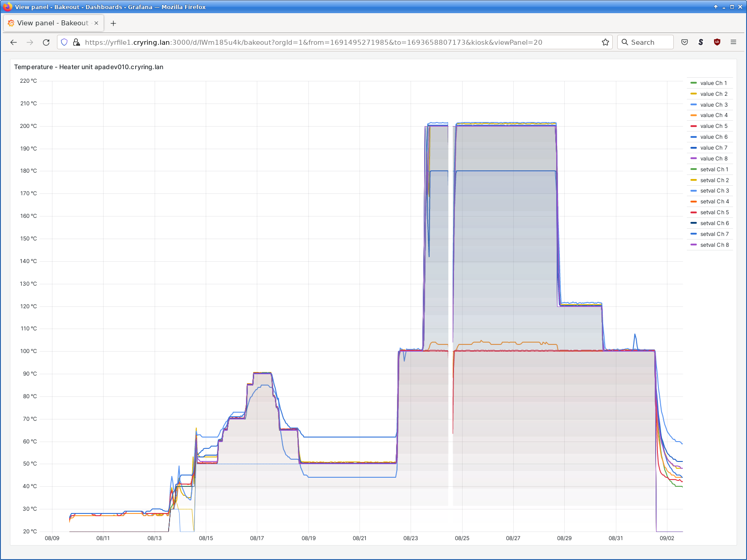Close the 'View panel - Bakeout' tab
747x560 pixels.
pos(96,23)
